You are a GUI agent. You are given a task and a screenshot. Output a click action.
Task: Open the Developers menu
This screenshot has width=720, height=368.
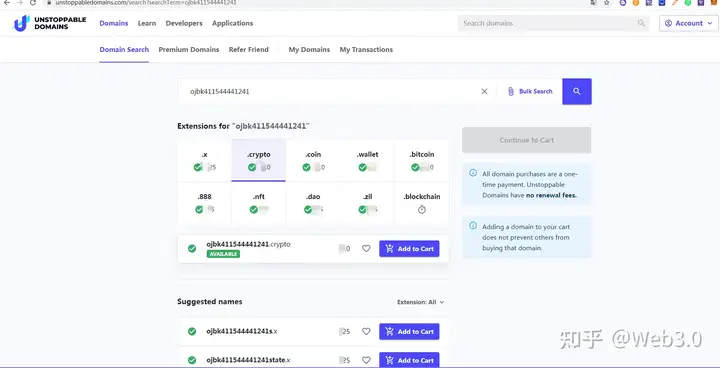pyautogui.click(x=184, y=23)
